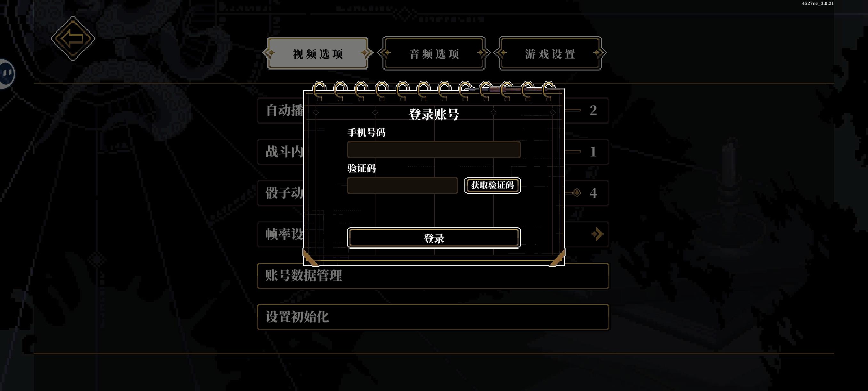Click the 骰子动 setting label

coord(285,193)
